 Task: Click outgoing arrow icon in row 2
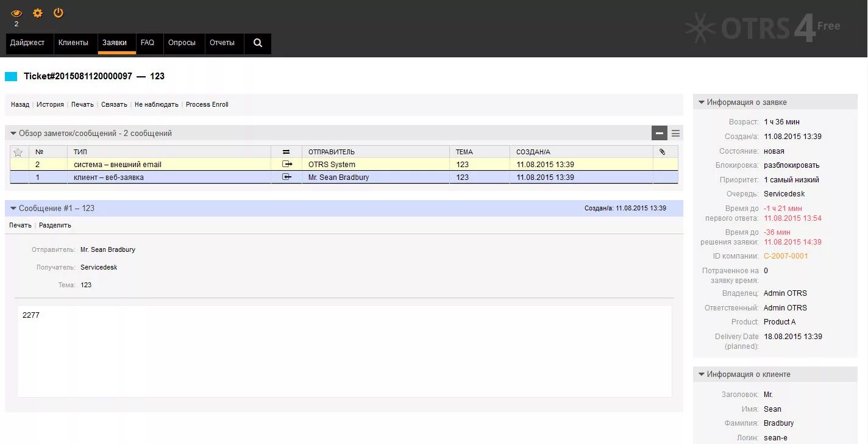tap(287, 164)
